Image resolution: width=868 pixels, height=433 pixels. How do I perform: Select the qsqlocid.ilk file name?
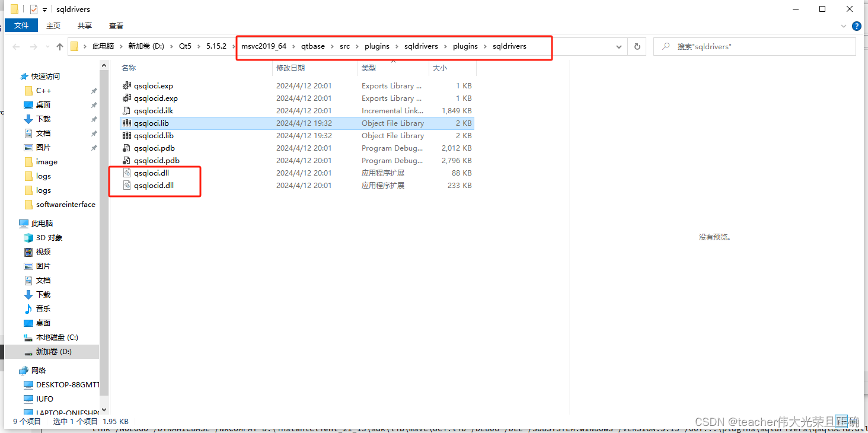(x=154, y=110)
